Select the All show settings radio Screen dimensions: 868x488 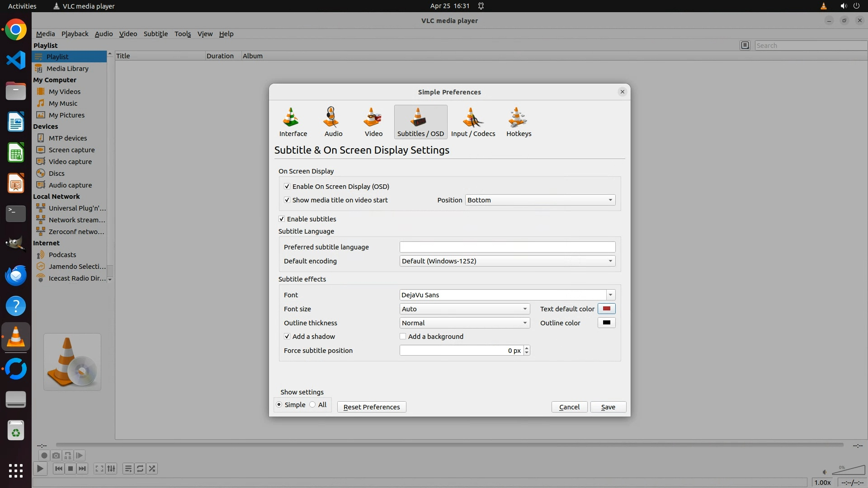click(x=313, y=405)
